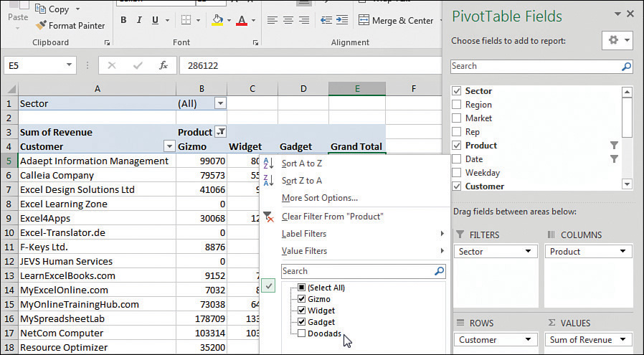Click Merge & Center button
The height and width of the screenshot is (355, 644).
397,20
